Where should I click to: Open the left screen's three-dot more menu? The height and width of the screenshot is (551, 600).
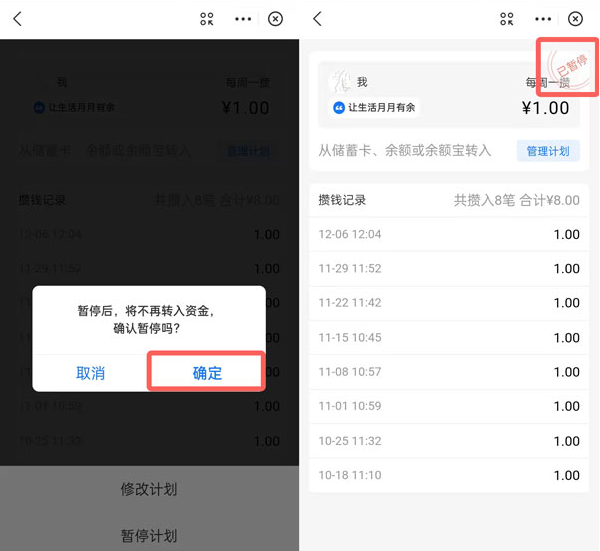pos(243,19)
